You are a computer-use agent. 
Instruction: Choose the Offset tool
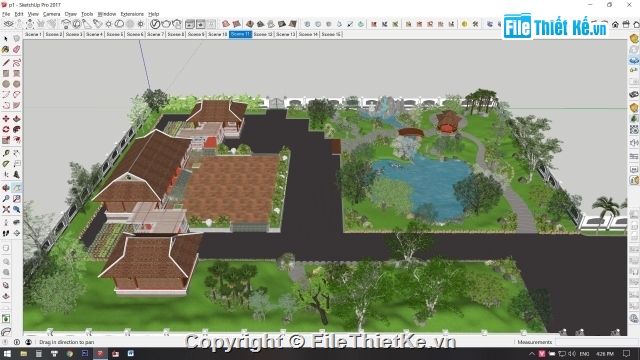pos(16,140)
